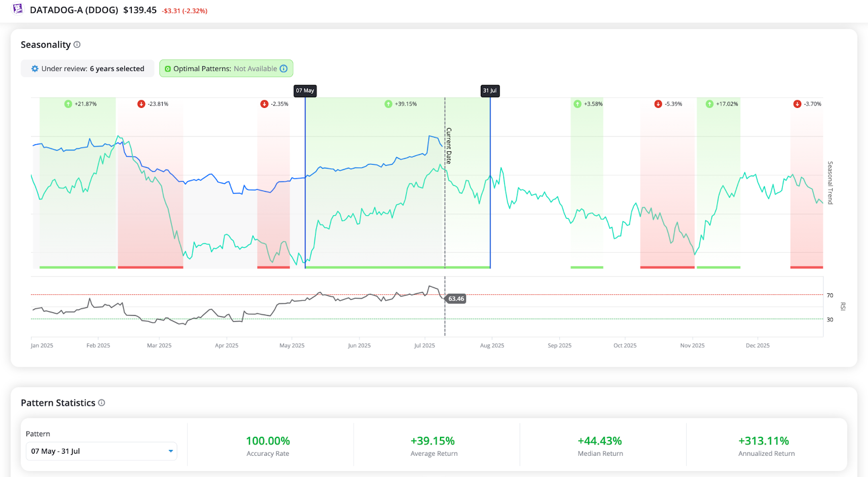
Task: Click the up arrow beside +3.58%
Action: [x=578, y=104]
